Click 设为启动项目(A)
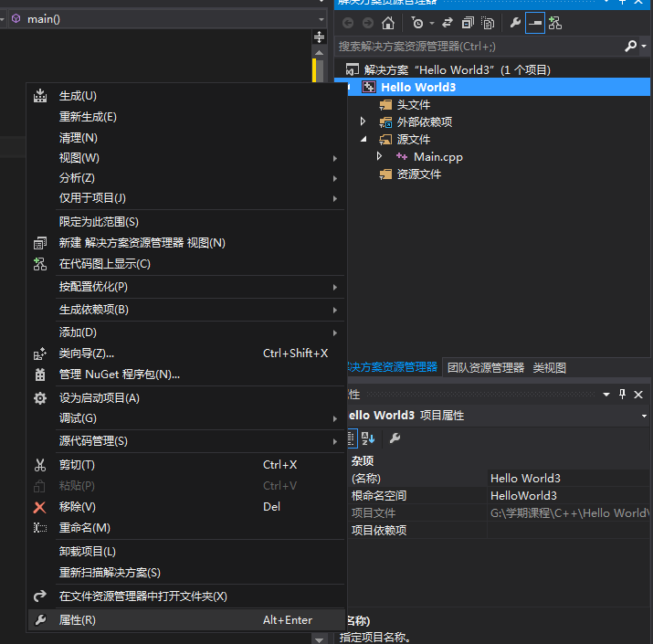This screenshot has width=653, height=644. (x=185, y=398)
